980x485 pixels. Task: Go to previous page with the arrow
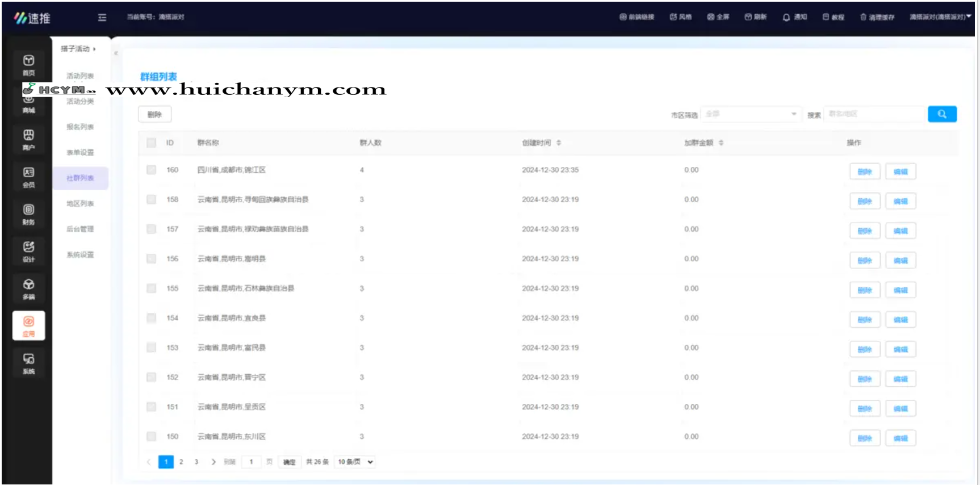tap(149, 462)
